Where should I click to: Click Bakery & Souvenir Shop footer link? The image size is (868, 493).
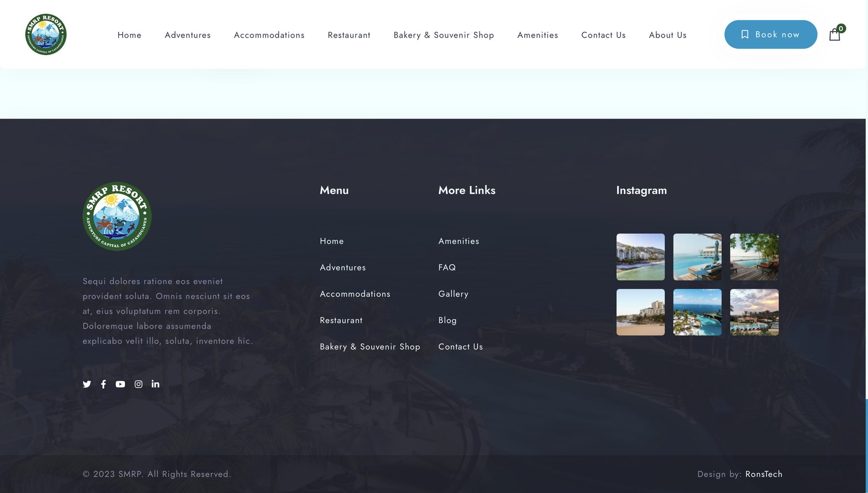click(370, 347)
